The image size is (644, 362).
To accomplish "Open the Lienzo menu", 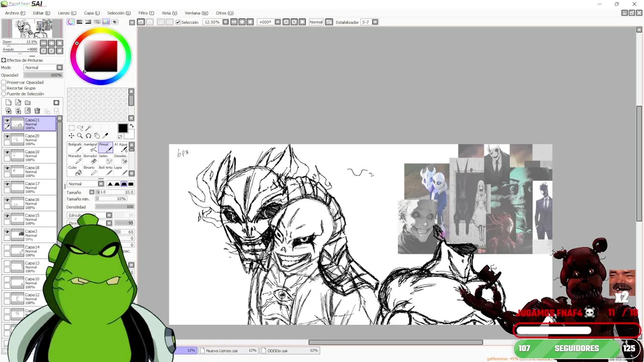I will coord(67,13).
